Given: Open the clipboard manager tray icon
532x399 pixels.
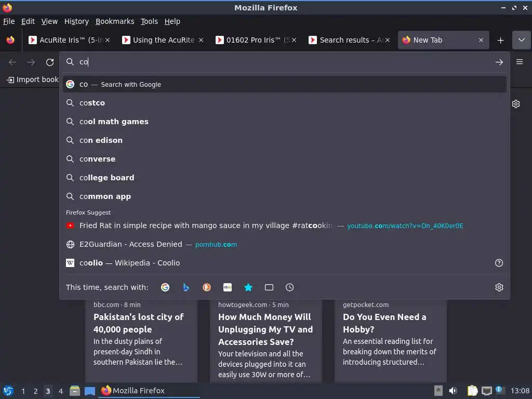Looking at the screenshot, I should coord(472,391).
